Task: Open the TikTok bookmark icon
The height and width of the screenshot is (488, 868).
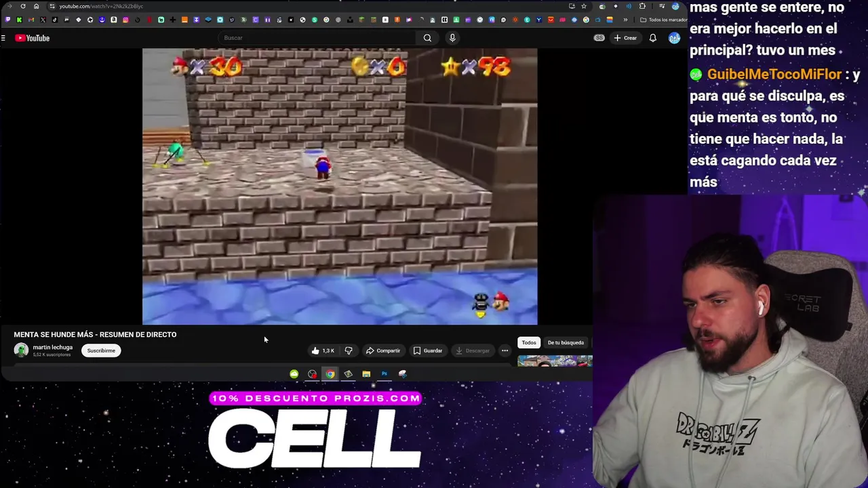Action: 55,20
